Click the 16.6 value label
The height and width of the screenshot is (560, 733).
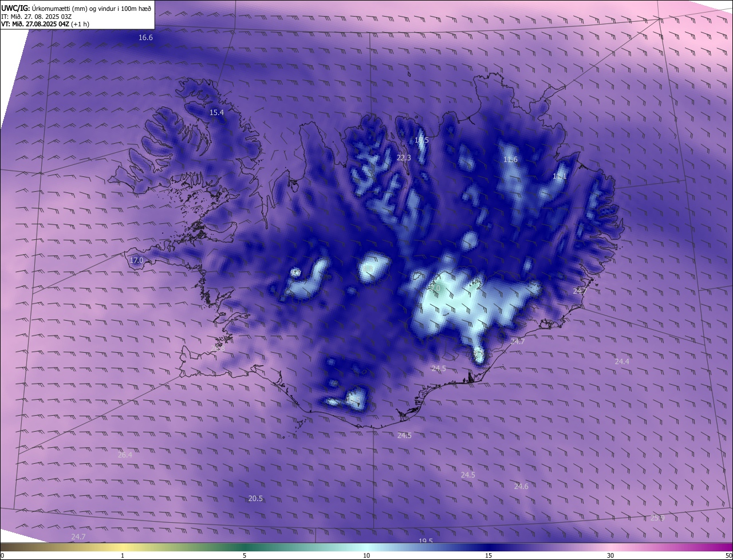[x=146, y=37]
